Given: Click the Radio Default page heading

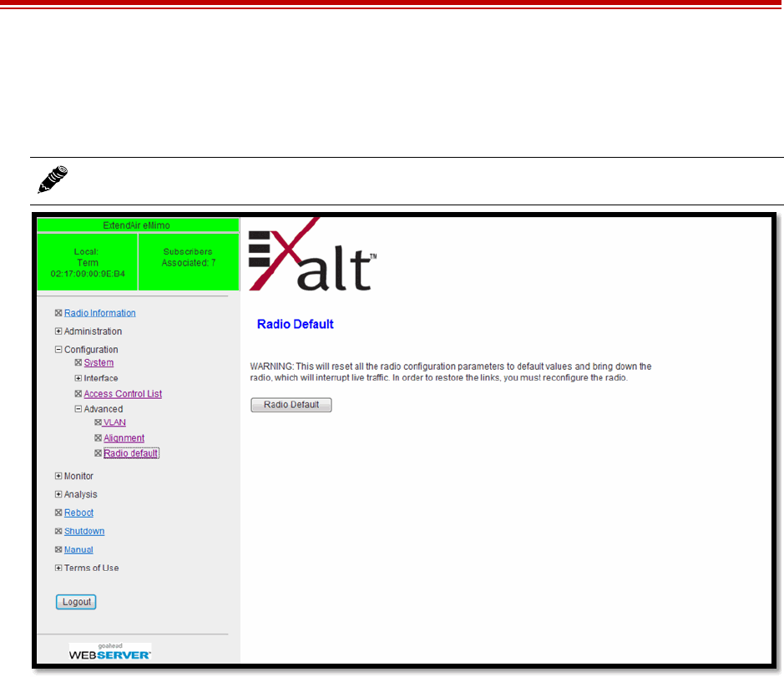Looking at the screenshot, I should (x=295, y=325).
